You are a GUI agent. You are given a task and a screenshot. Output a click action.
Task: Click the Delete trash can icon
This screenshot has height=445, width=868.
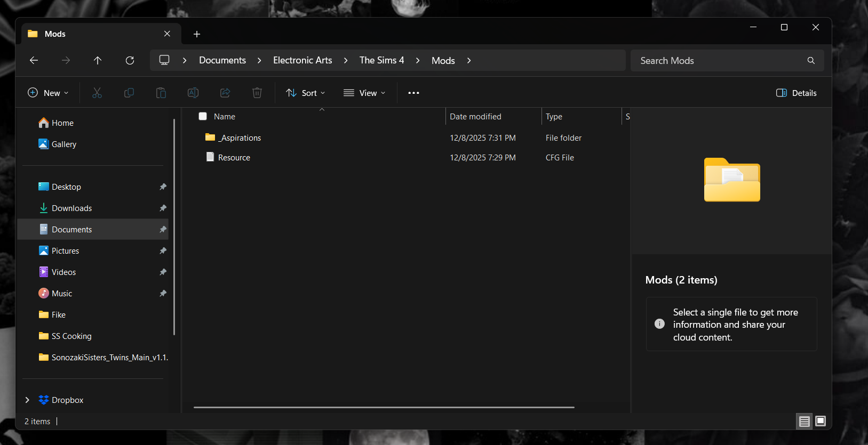[x=257, y=93]
